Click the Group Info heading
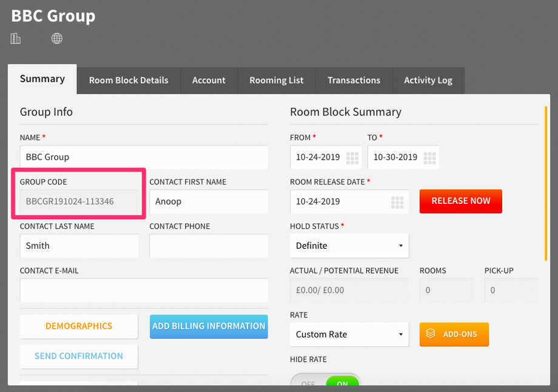558x392 pixels. pyautogui.click(x=46, y=112)
